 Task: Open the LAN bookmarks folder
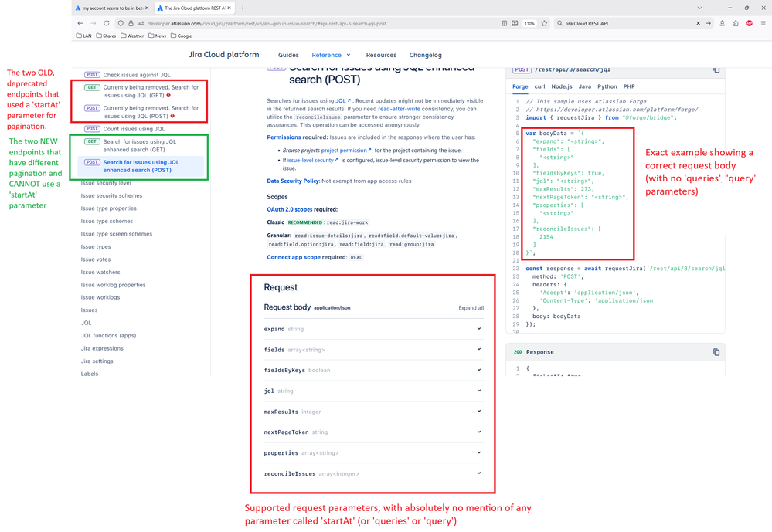[x=83, y=36]
